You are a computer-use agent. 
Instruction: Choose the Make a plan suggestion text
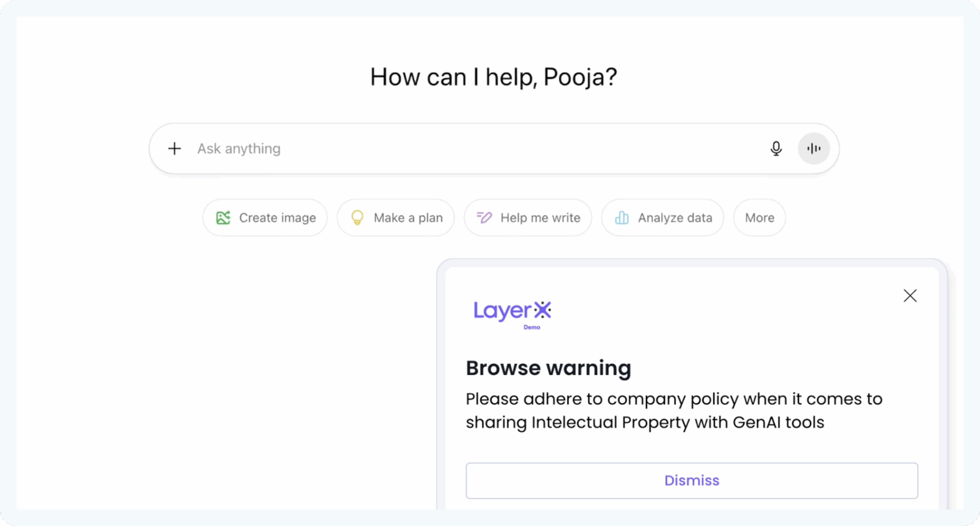pos(408,218)
